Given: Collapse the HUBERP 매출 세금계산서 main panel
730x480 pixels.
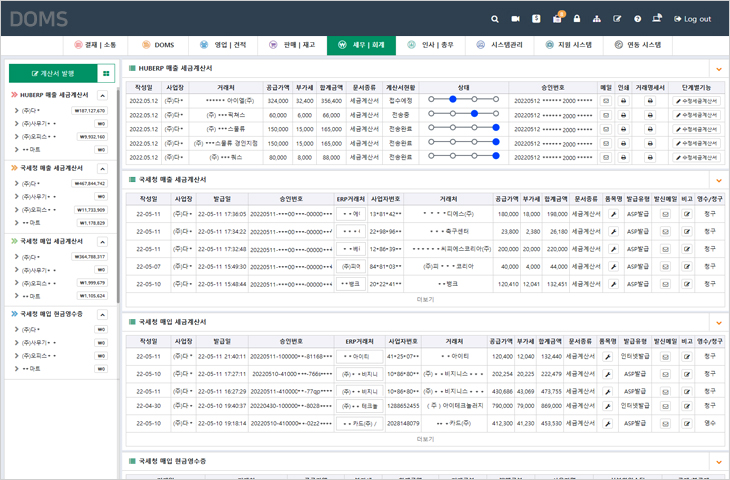Looking at the screenshot, I should coord(719,69).
